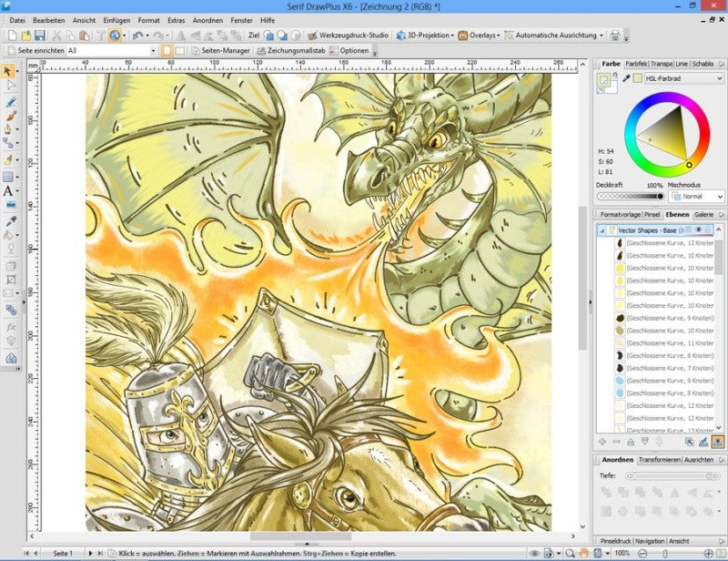Open the fx filter effects tool
728x561 pixels.
(x=11, y=327)
